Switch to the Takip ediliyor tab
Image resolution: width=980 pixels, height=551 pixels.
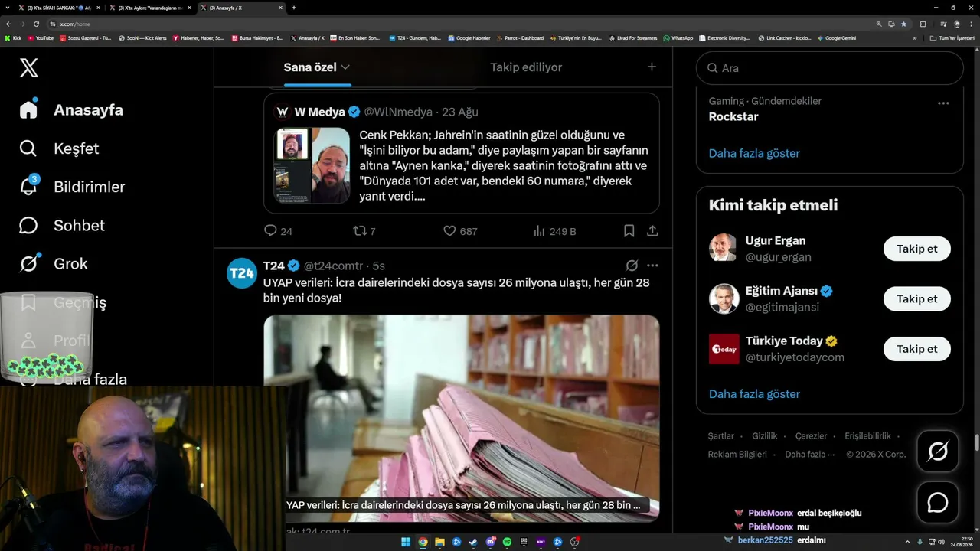(x=526, y=67)
